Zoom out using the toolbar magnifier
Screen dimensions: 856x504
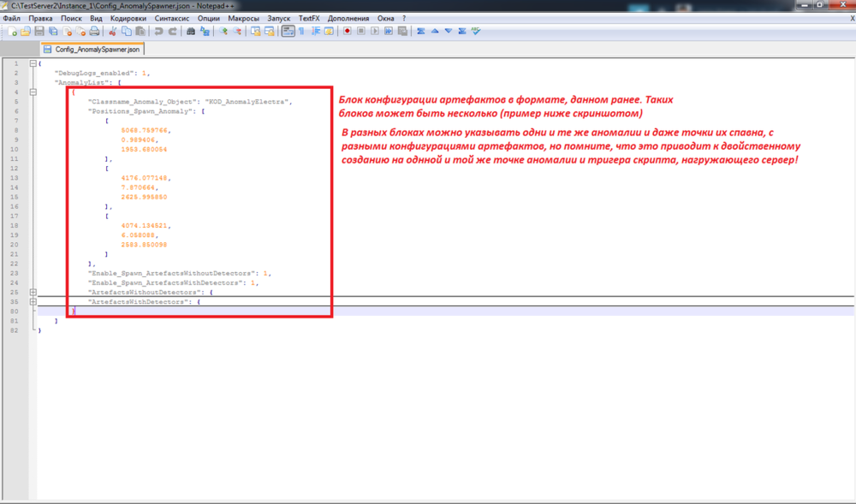236,32
